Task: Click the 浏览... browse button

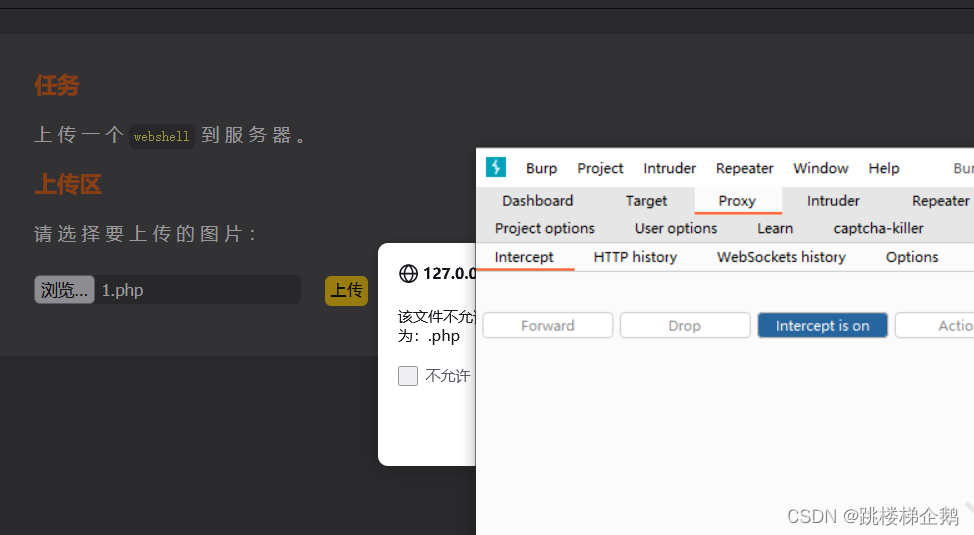Action: coord(64,290)
